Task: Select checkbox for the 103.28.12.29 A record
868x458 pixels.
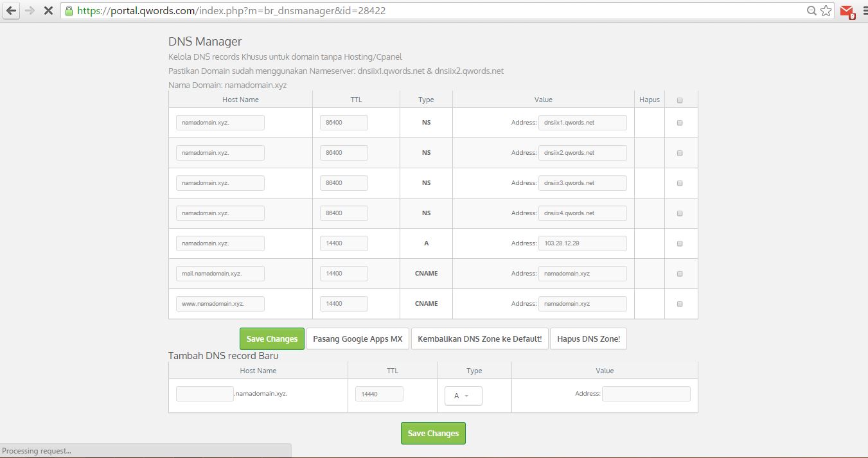Action: (x=680, y=243)
